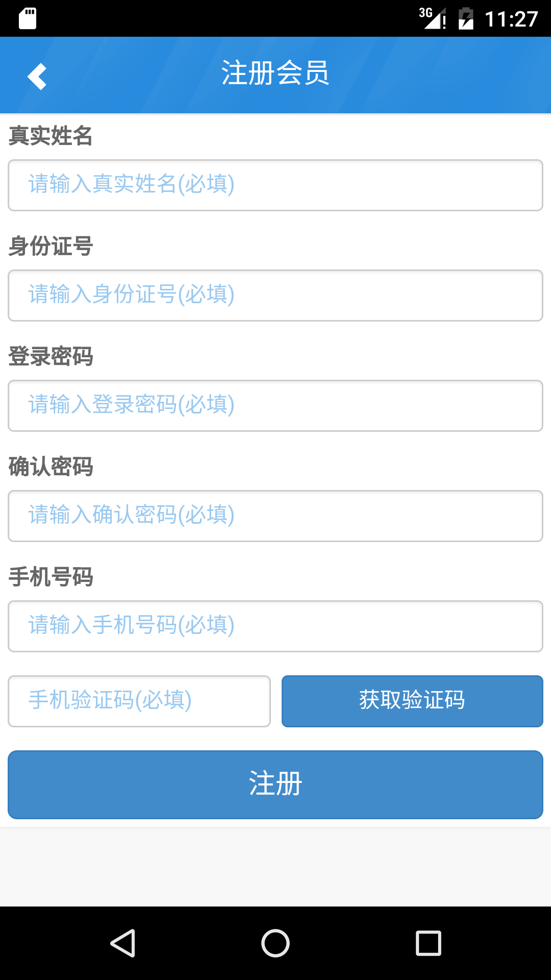Tap the Android back navigation button

[x=123, y=943]
